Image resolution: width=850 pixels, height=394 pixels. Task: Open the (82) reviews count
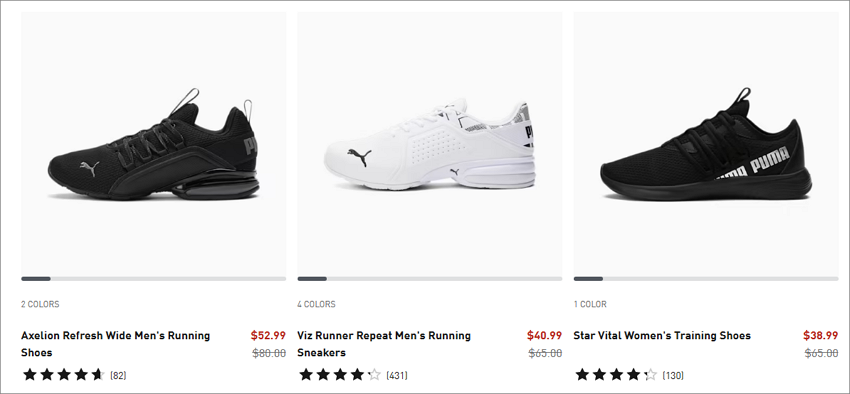[x=118, y=375]
